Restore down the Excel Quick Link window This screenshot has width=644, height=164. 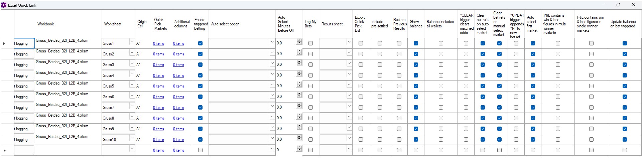[x=618, y=5]
